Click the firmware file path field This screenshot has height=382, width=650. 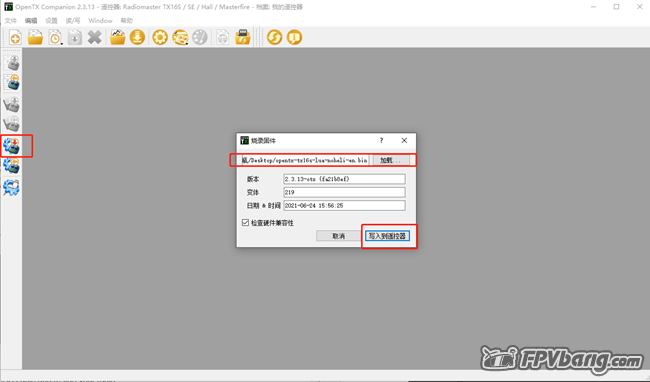(305, 160)
